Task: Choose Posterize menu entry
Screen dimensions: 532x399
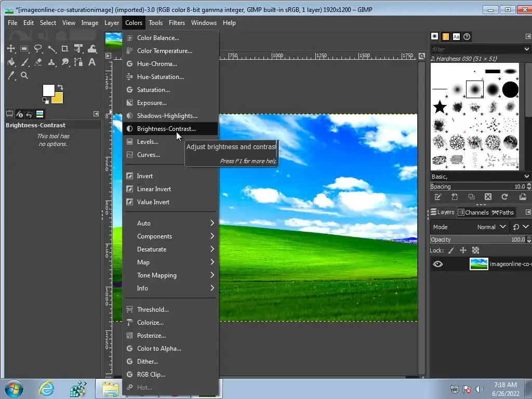Action: click(x=170, y=335)
